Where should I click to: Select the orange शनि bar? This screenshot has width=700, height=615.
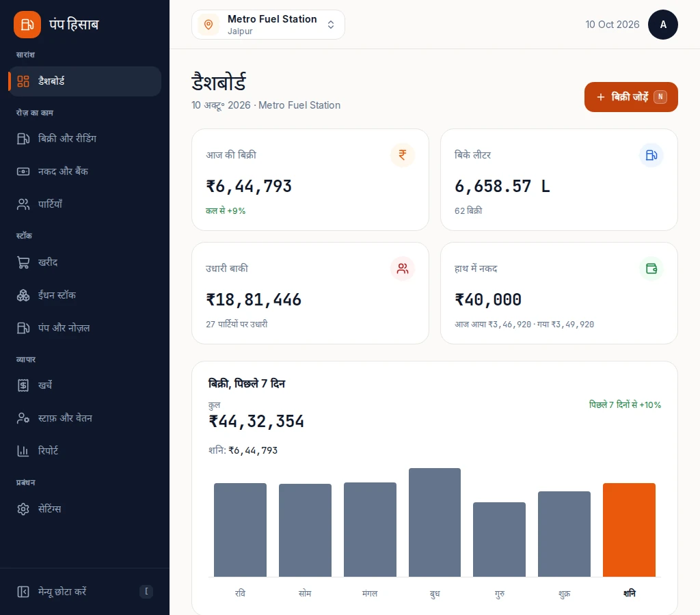630,530
